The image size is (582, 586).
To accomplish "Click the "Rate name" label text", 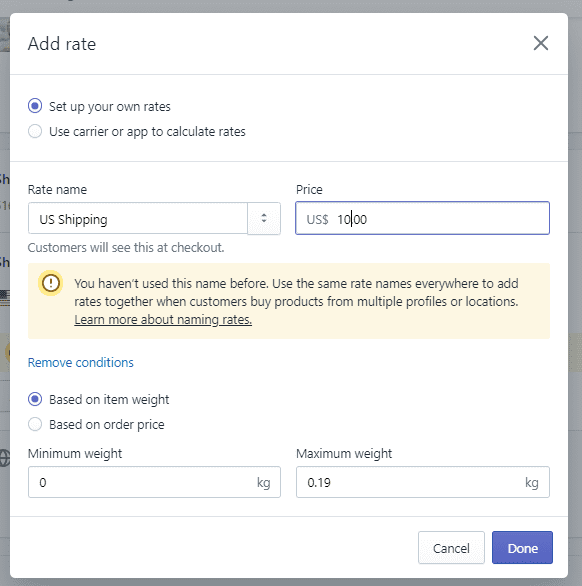I will point(57,189).
